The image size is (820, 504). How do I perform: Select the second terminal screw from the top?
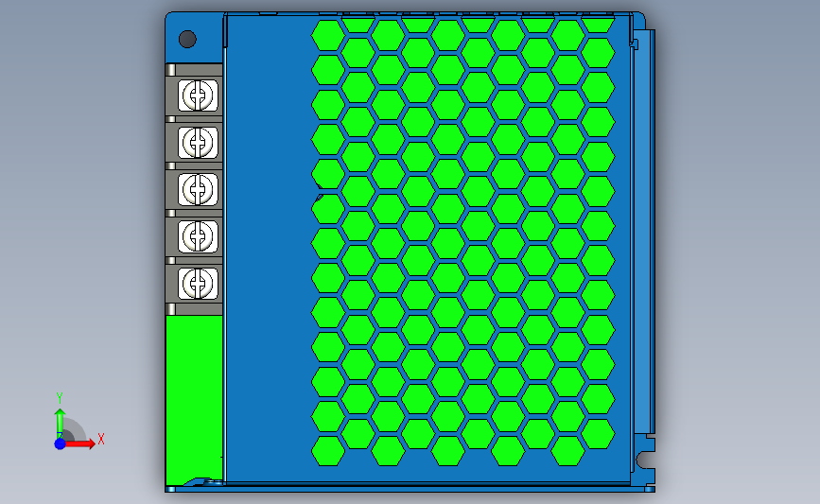pyautogui.click(x=198, y=142)
